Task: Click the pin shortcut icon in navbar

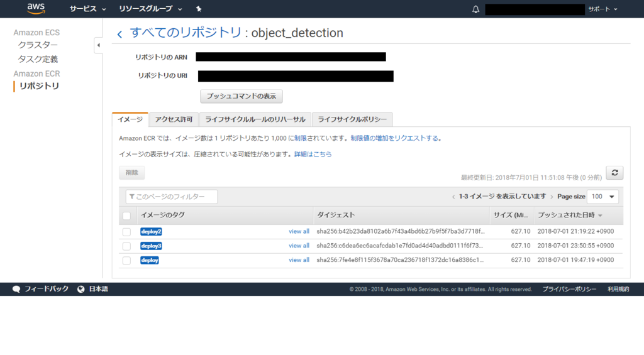Action: point(199,9)
